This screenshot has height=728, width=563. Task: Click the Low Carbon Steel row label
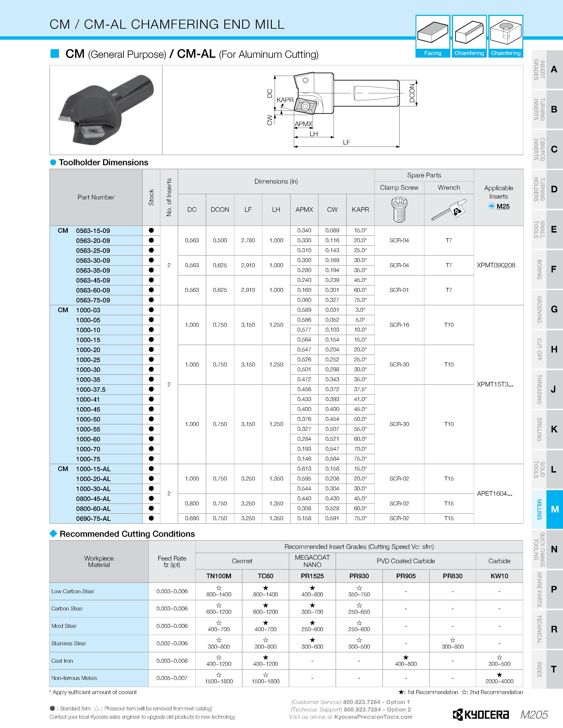coord(73,591)
